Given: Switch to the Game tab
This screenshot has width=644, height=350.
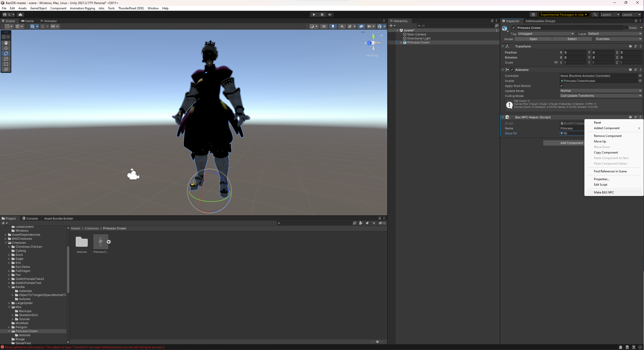Looking at the screenshot, I should [x=27, y=21].
